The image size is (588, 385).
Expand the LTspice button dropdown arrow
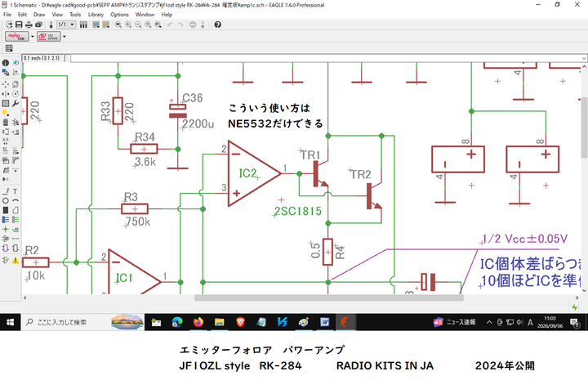click(x=65, y=37)
